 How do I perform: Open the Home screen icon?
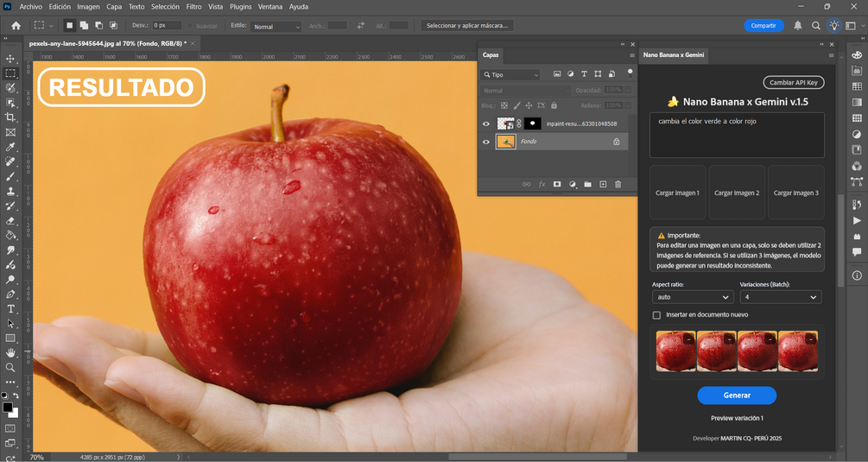click(16, 25)
